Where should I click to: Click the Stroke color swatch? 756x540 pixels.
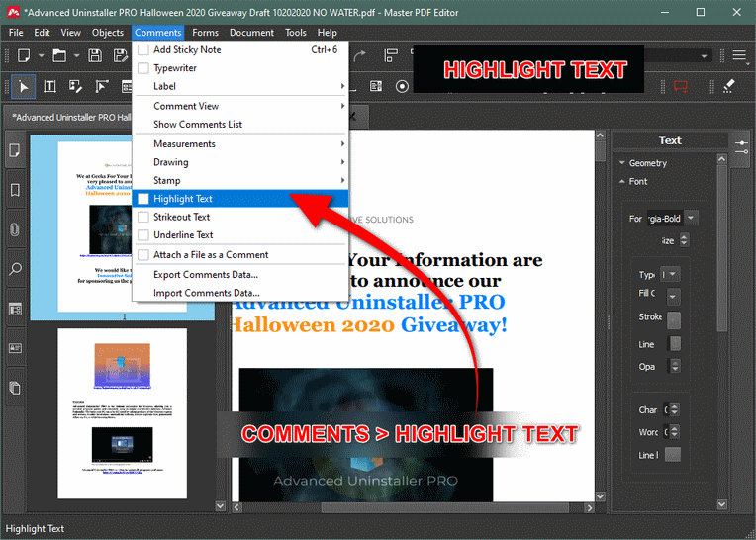(x=674, y=319)
